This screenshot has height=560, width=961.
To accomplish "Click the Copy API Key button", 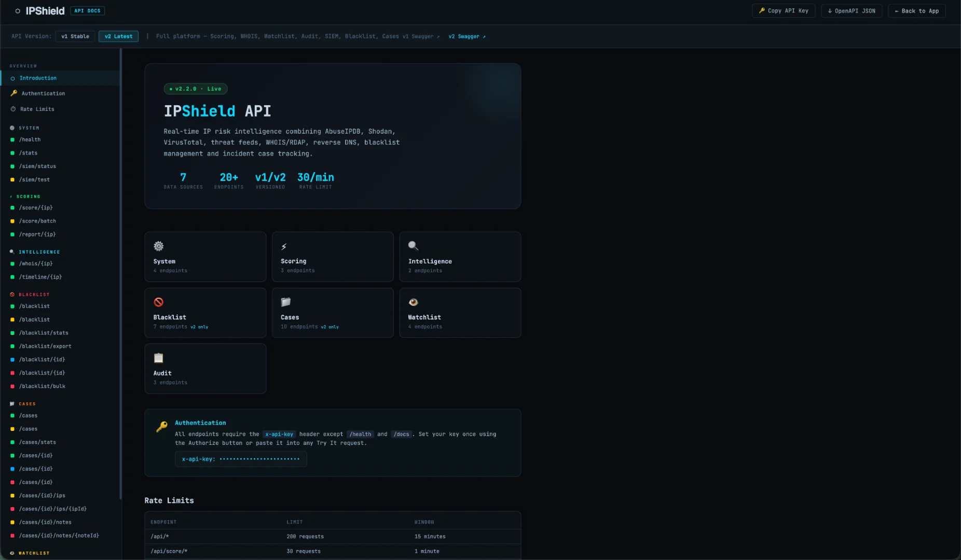I will click(x=784, y=11).
